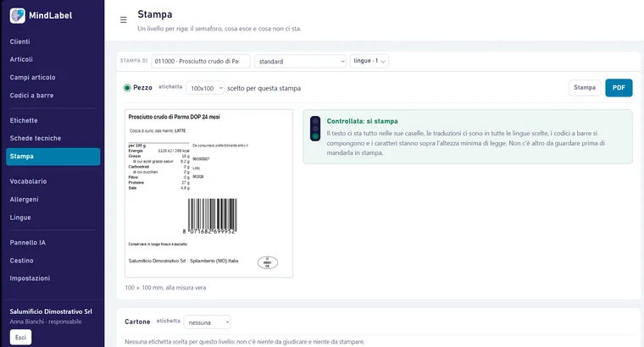Viewport: 644px width, 347px height.
Task: Open Pannello IA in the sidebar
Action: click(28, 242)
